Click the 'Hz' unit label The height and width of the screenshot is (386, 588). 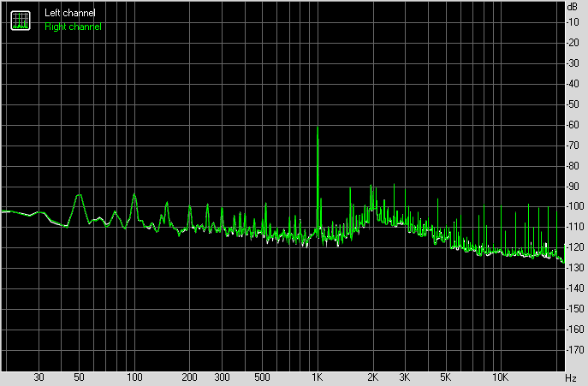[571, 377]
